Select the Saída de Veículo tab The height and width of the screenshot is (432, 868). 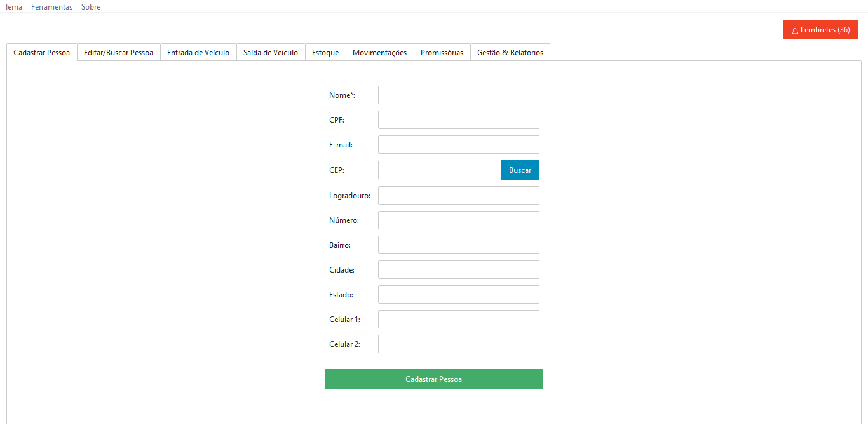pyautogui.click(x=271, y=53)
